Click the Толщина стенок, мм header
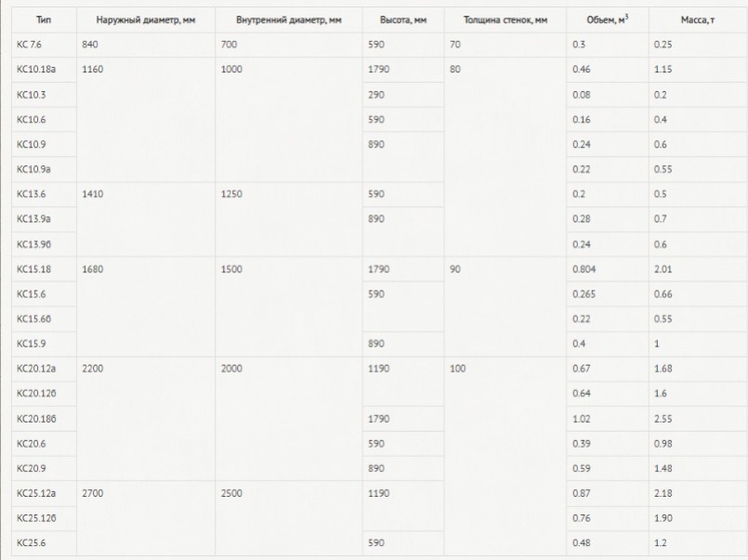Image resolution: width=748 pixels, height=560 pixels. click(505, 20)
